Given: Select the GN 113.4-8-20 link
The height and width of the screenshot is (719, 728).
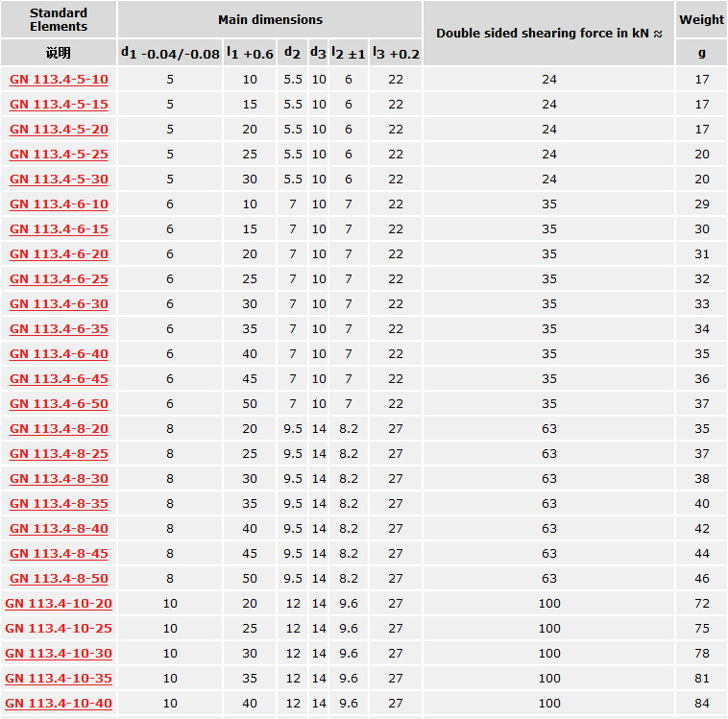Looking at the screenshot, I should 59,428.
